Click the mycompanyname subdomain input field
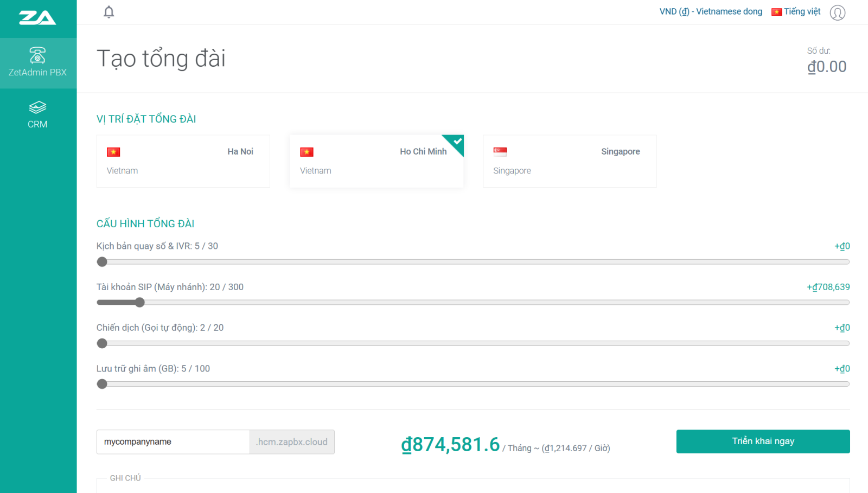The width and height of the screenshot is (868, 493). 173,442
